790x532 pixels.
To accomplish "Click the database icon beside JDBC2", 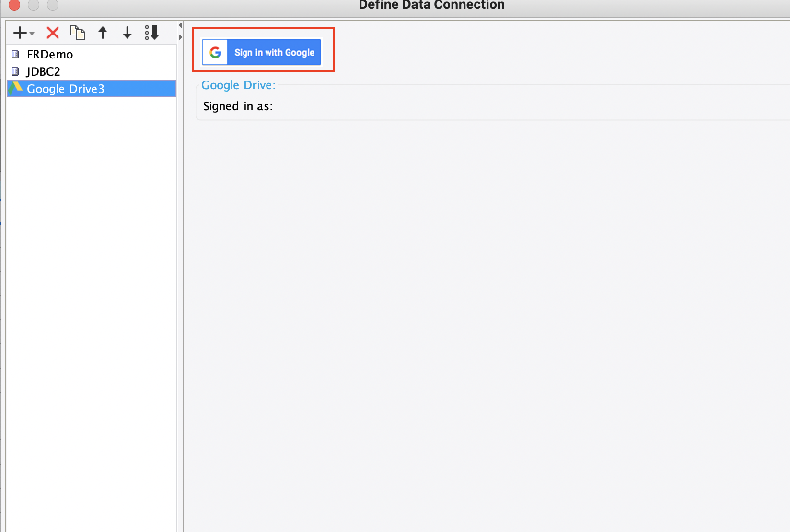I will coord(16,71).
